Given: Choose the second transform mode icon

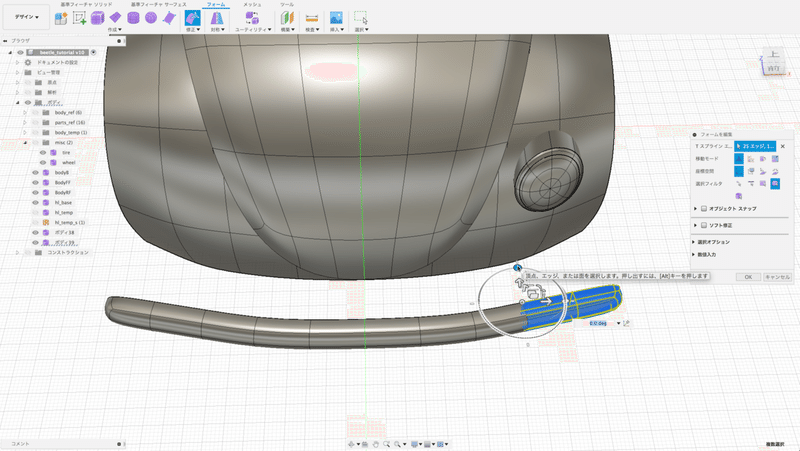Looking at the screenshot, I should coord(751,159).
